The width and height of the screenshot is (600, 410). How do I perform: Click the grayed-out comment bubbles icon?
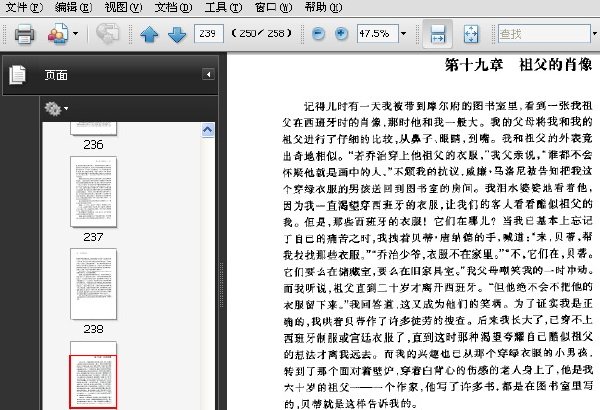point(108,33)
